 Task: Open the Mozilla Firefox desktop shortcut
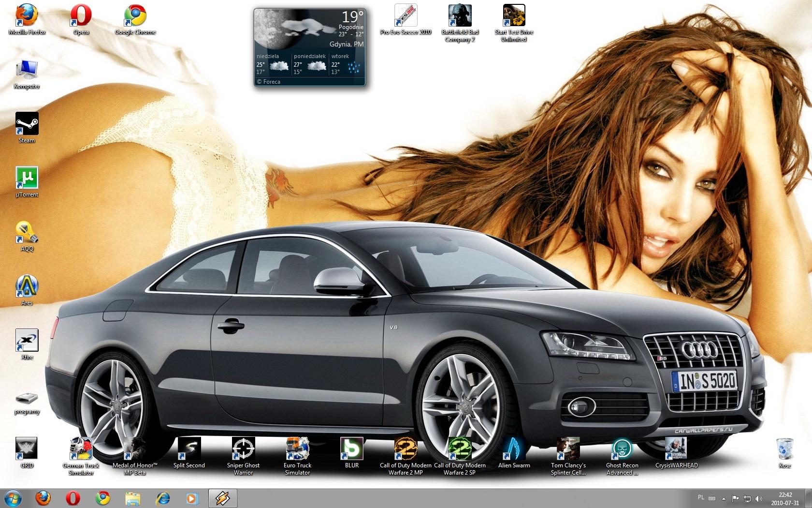pos(27,20)
